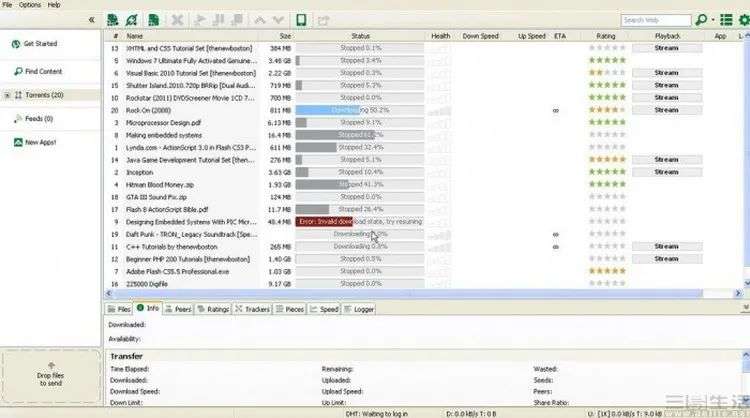Click the Move Down Queue arrow icon
Viewport: 750px width, 418px height.
278,20
